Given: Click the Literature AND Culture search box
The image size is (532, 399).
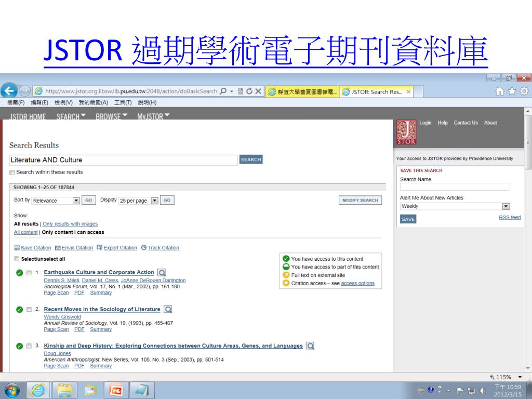Looking at the screenshot, I should click(x=124, y=160).
